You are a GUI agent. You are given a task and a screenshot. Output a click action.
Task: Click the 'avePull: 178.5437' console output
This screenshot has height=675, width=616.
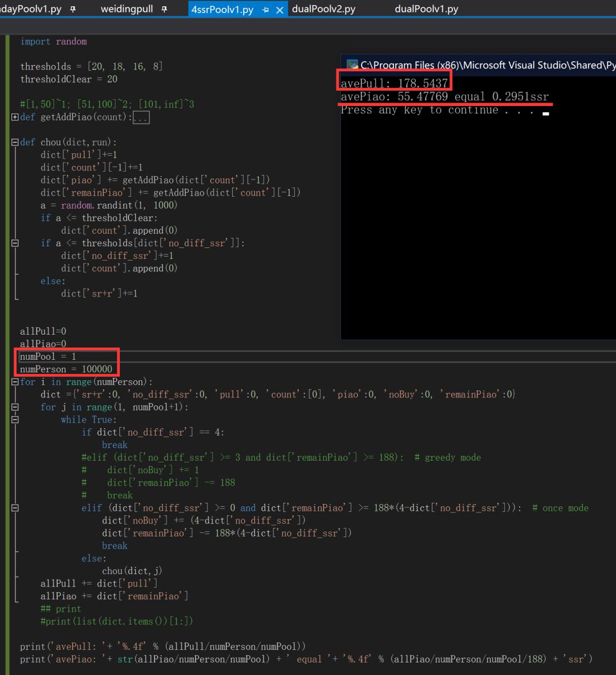pyautogui.click(x=394, y=83)
